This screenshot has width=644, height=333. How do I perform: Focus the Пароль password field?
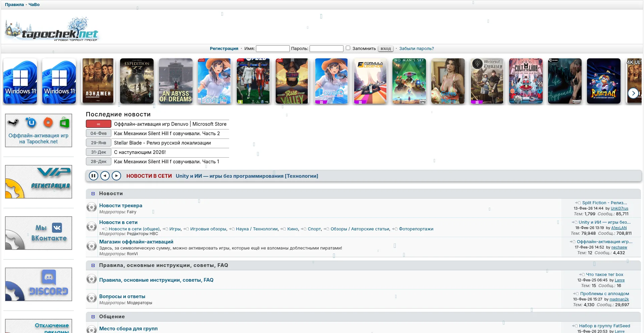(326, 49)
